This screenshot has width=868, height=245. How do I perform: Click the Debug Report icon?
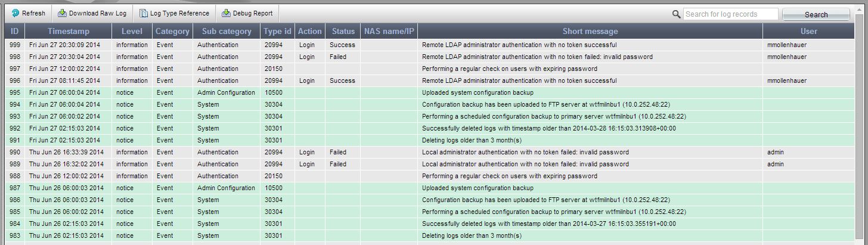pyautogui.click(x=226, y=13)
